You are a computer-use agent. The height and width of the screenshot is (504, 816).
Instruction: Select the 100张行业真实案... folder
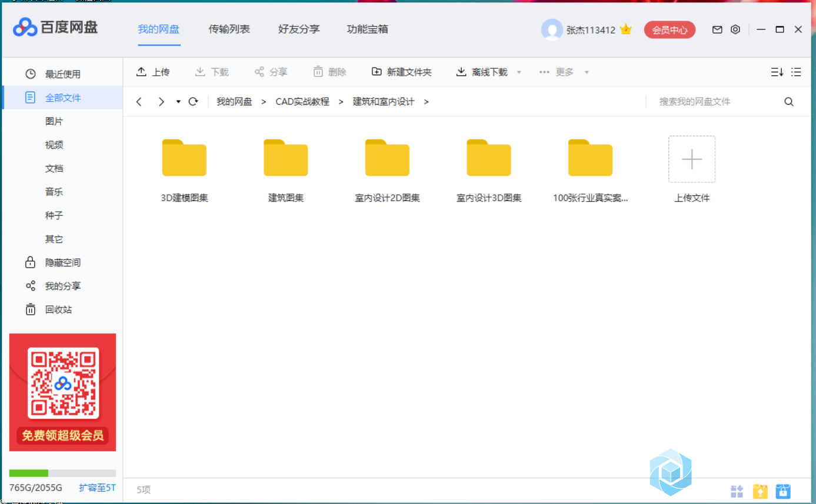tap(590, 171)
